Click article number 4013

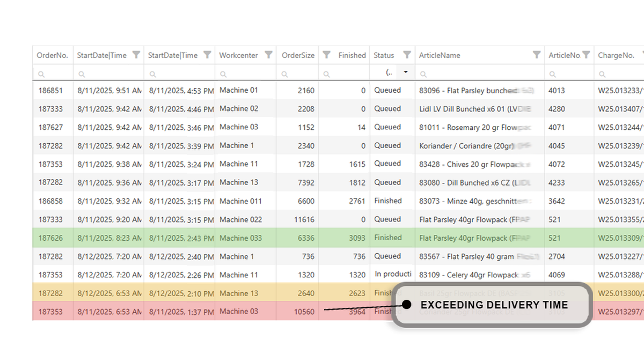click(557, 91)
